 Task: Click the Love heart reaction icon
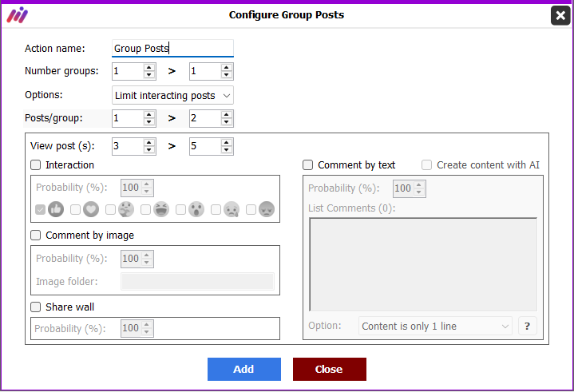[x=91, y=209]
